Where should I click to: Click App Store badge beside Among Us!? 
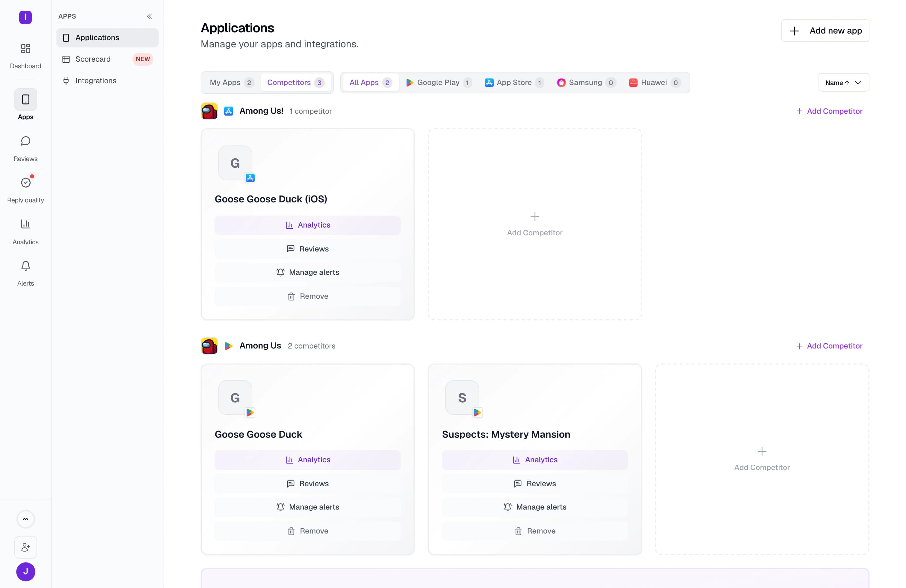pos(228,111)
